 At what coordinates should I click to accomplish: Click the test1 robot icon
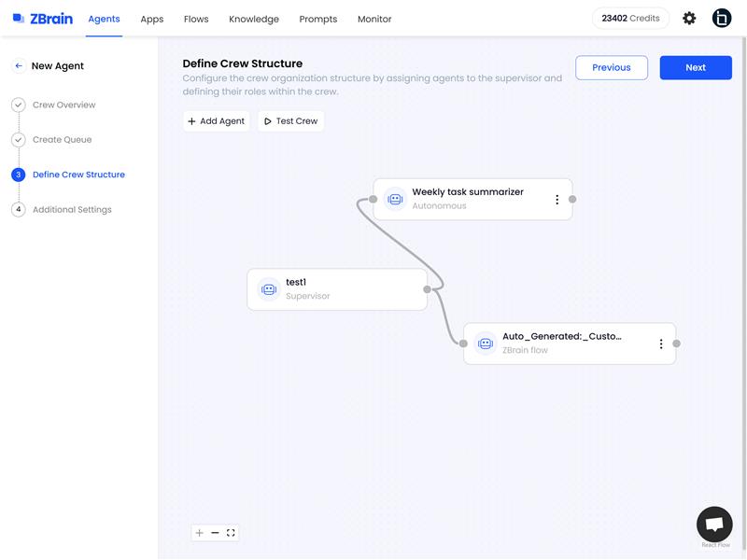pos(269,289)
